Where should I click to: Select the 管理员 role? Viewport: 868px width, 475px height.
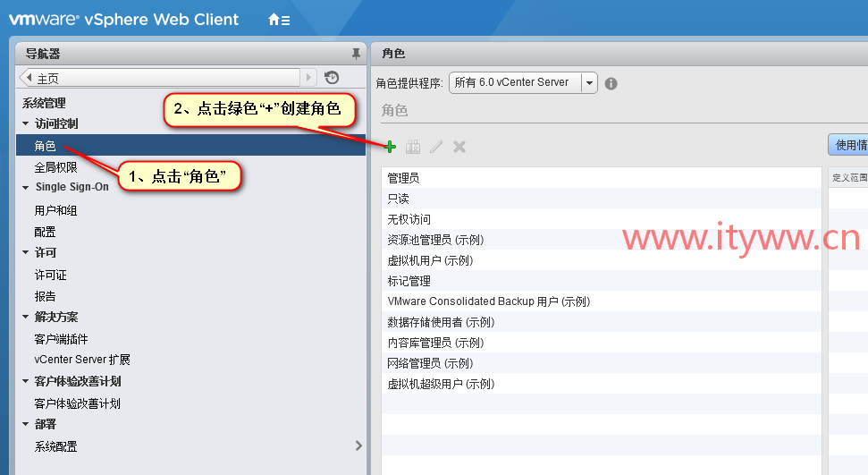tap(602, 178)
